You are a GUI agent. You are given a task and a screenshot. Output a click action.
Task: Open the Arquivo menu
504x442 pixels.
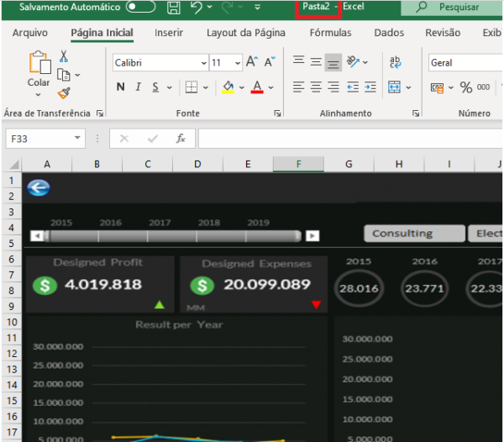(30, 33)
